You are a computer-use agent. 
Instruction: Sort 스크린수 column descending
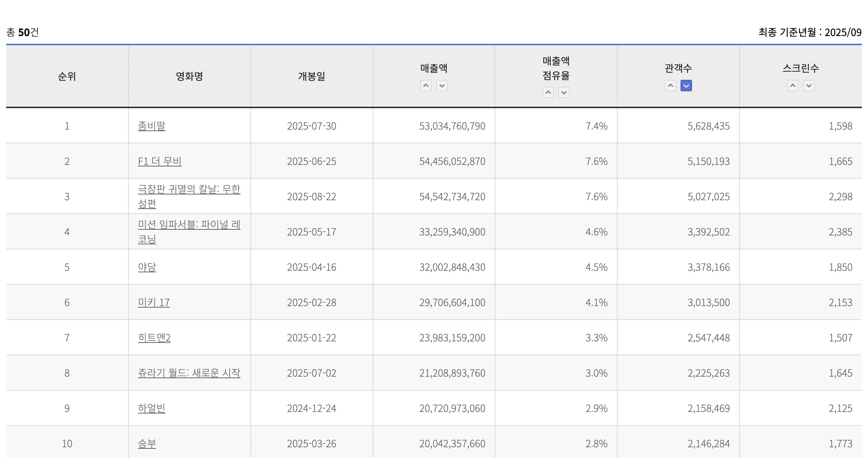point(809,86)
